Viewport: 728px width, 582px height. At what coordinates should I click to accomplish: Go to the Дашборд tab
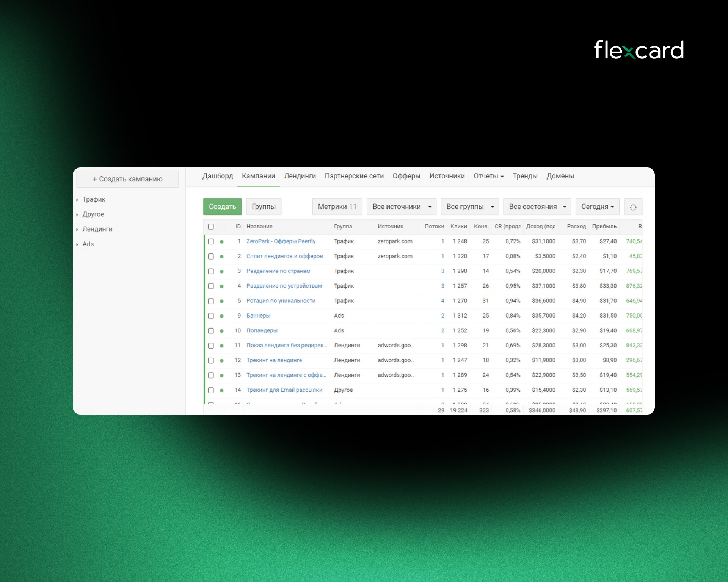[x=218, y=176]
